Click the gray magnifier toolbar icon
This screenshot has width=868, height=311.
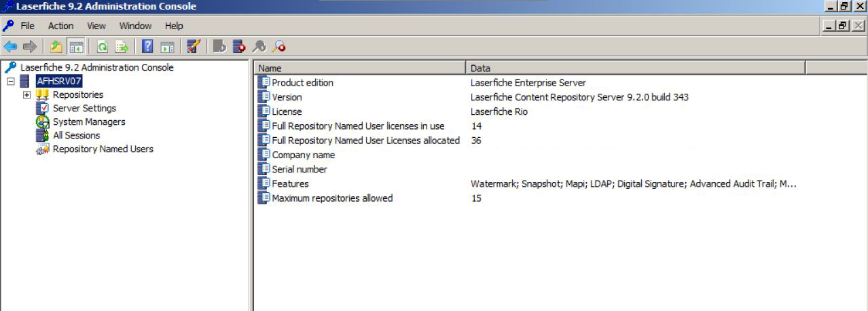click(259, 46)
